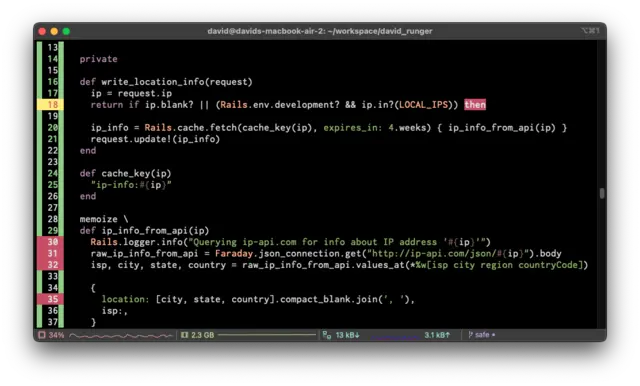Screen dimensions: 640x386
Task: Click 'LOCAL_IPS' constant on line 18
Action: click(423, 105)
